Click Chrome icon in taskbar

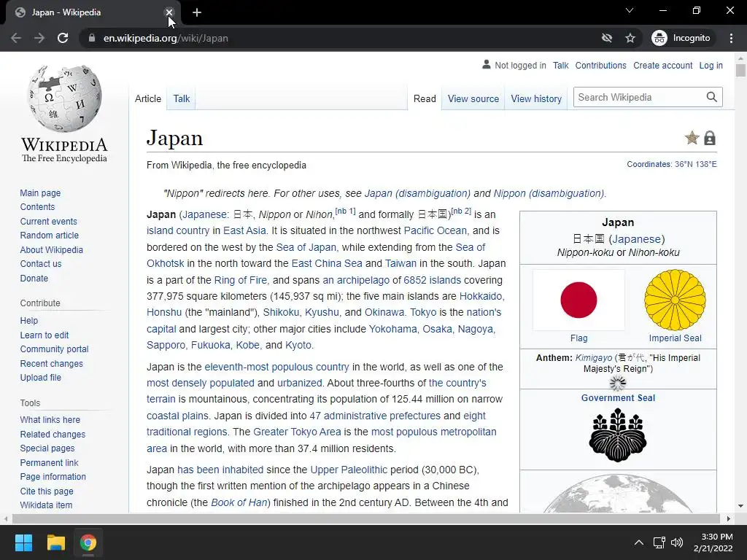click(x=88, y=542)
